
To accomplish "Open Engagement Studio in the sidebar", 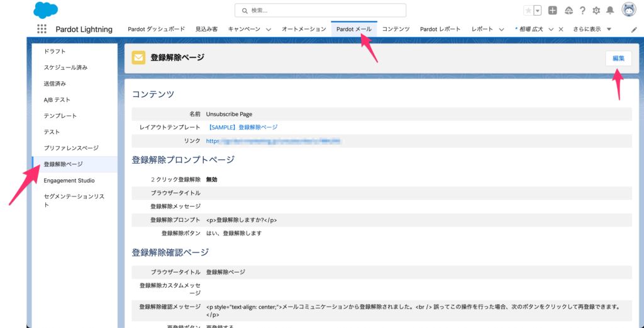I will click(69, 181).
